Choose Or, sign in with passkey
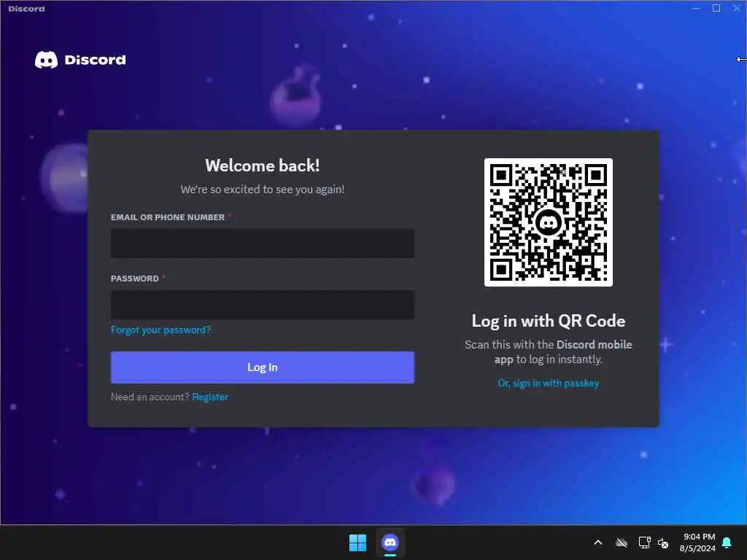 point(549,383)
